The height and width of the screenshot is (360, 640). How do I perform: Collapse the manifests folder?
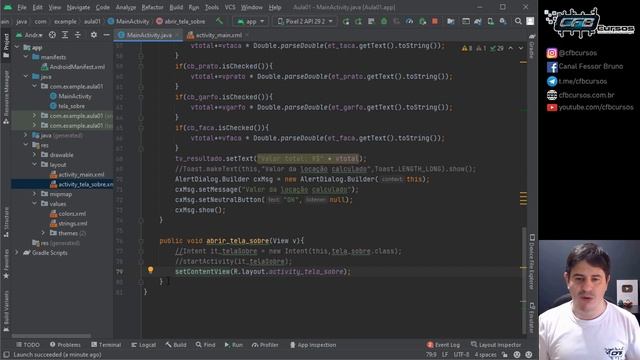click(26, 57)
